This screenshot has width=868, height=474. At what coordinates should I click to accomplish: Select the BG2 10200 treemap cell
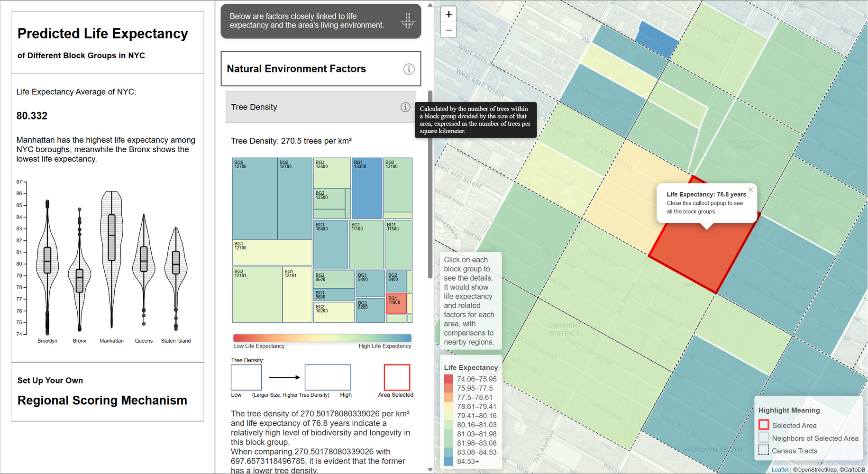(334, 312)
